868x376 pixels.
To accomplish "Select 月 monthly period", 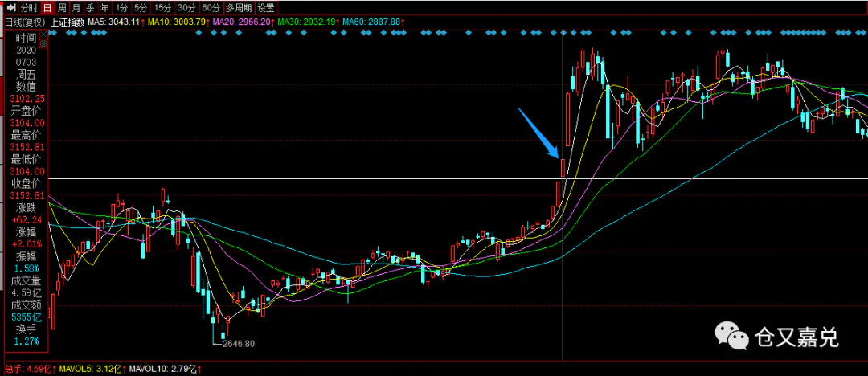I will pos(77,7).
